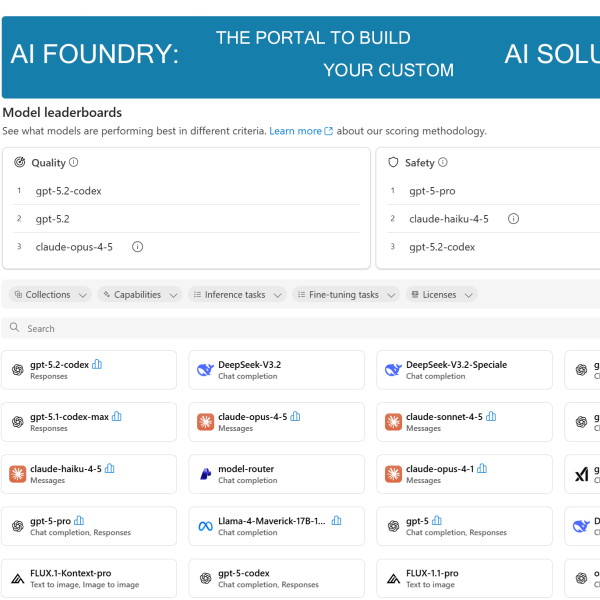Click the Anthropic logo on claude-opus-4-5 card
The width and height of the screenshot is (600, 600).
coord(205,422)
